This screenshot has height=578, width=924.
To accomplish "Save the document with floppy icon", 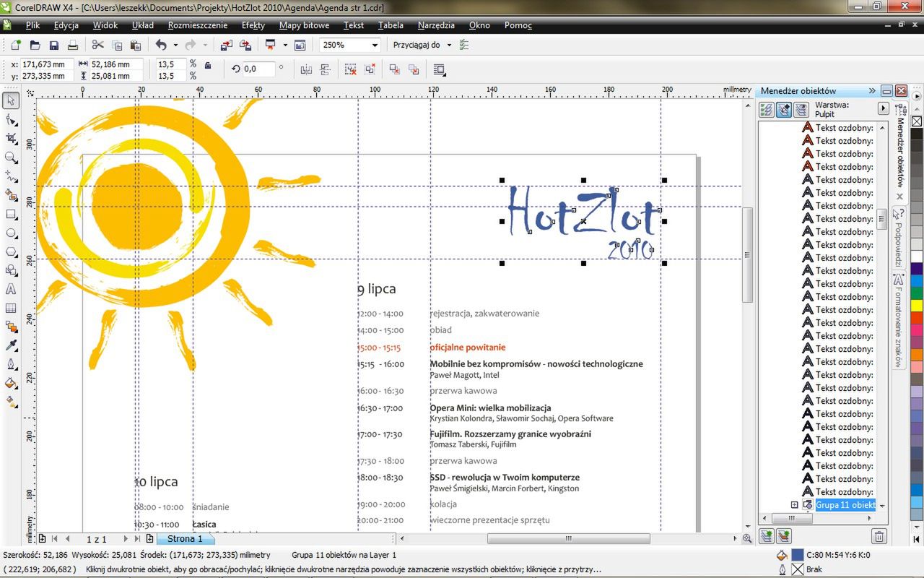I will 54,45.
